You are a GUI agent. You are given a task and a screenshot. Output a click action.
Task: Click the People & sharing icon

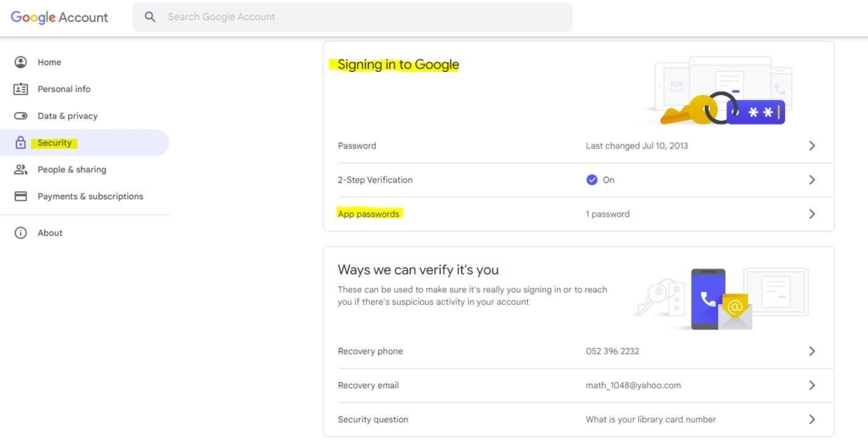pos(21,169)
